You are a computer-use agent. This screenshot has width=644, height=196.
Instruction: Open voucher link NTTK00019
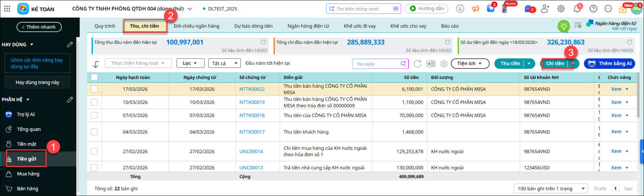(x=252, y=102)
